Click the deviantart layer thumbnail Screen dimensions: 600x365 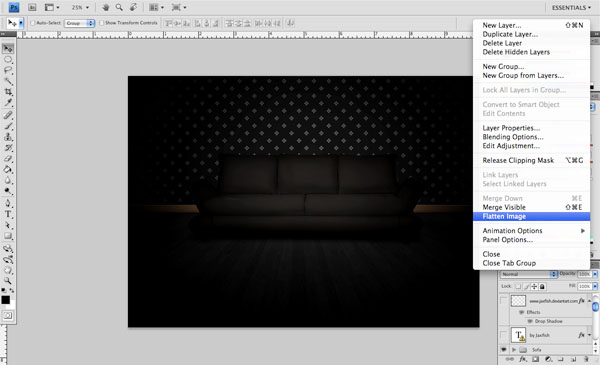(x=518, y=301)
